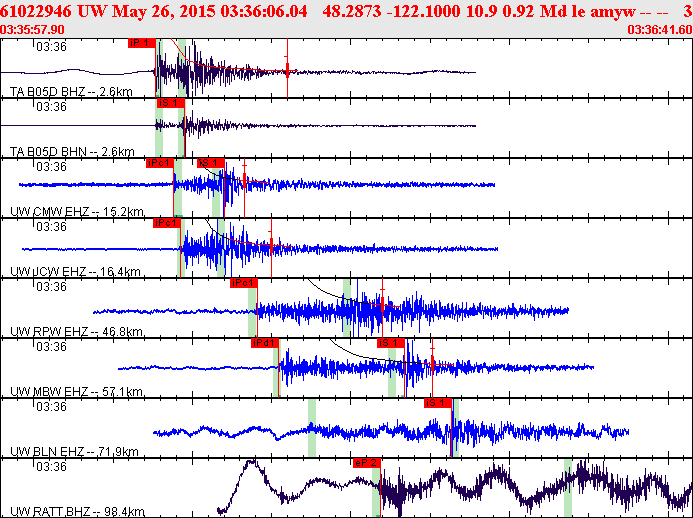Click the window start time 03:35:57.90
This screenshot has width=693, height=518.
(x=32, y=30)
